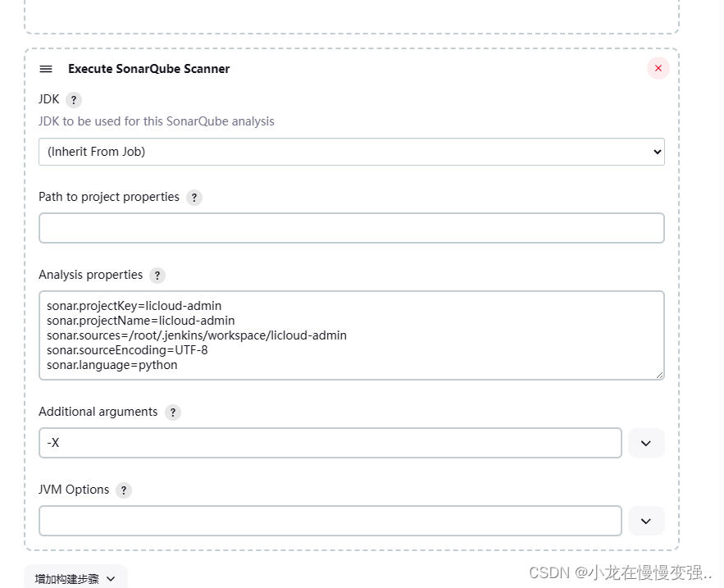This screenshot has height=588, width=724.
Task: Click the sonar.language=python line in Analysis properties
Action: pos(112,365)
